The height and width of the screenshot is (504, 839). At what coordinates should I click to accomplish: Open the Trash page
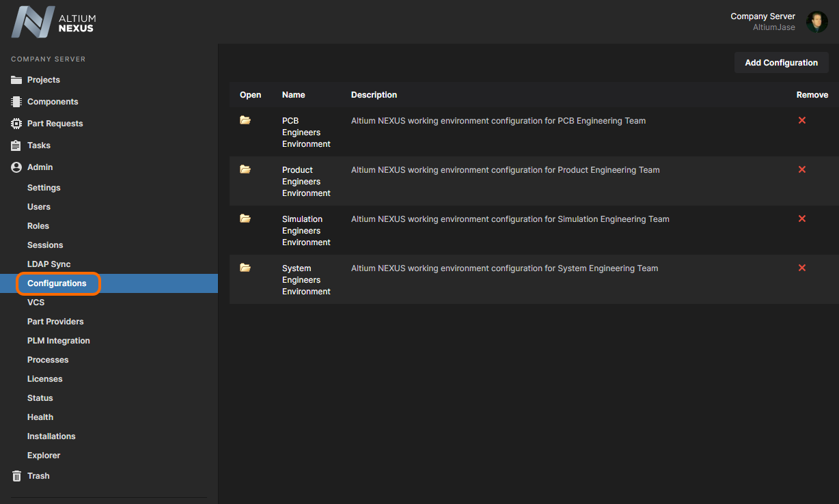point(38,476)
